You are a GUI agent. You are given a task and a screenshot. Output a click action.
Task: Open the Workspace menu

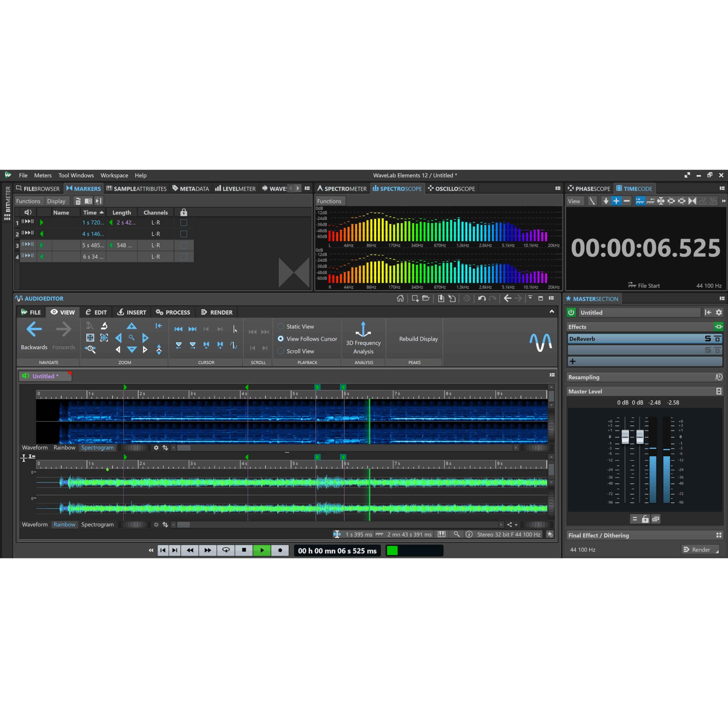114,175
